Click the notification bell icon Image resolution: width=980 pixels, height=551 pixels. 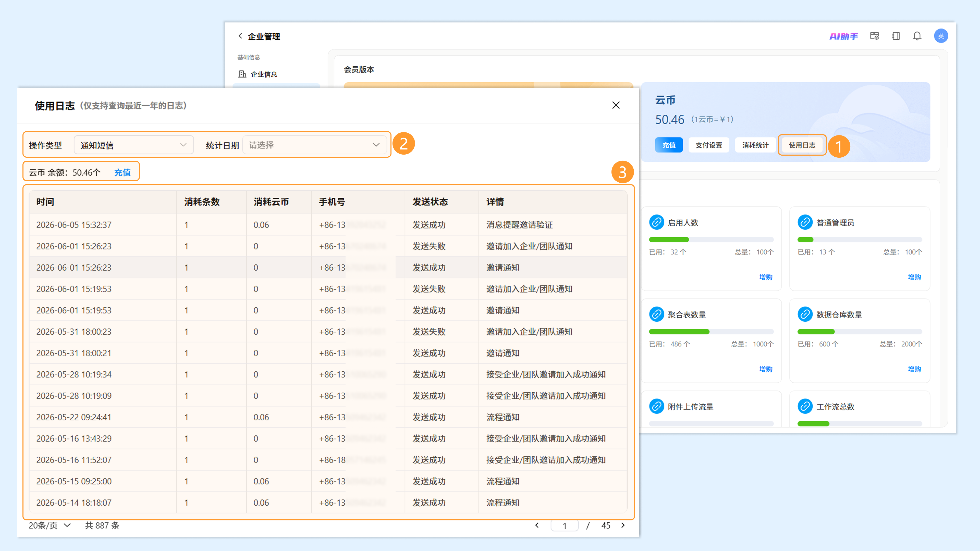pyautogui.click(x=917, y=36)
